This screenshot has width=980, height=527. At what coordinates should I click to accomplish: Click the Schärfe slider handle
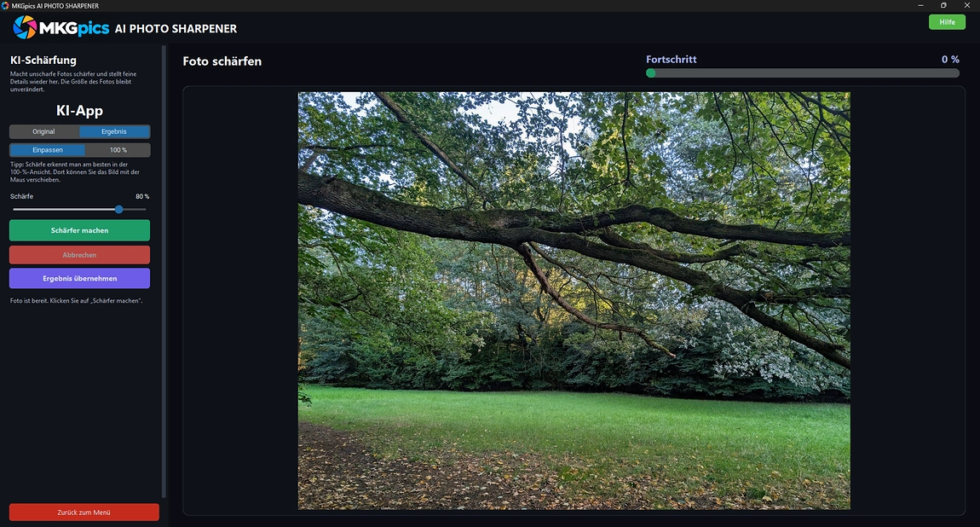click(x=118, y=210)
